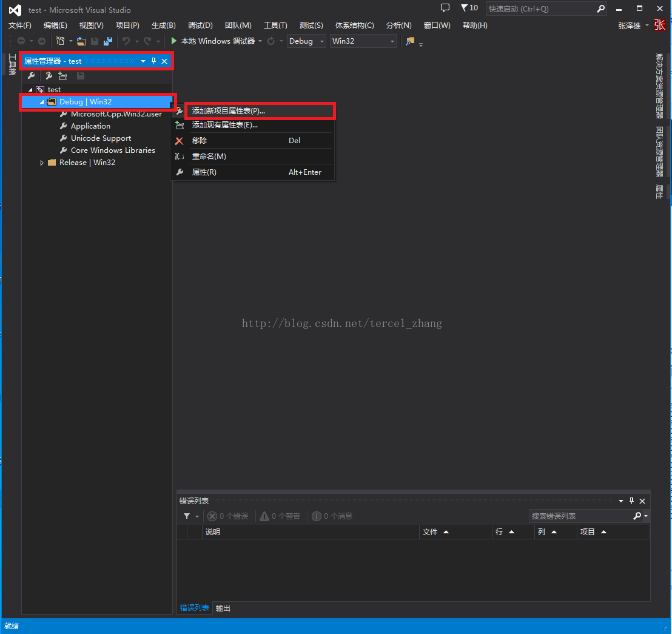Viewport: 672px width, 634px height.
Task: Open the 文件(F) menu
Action: [20, 25]
